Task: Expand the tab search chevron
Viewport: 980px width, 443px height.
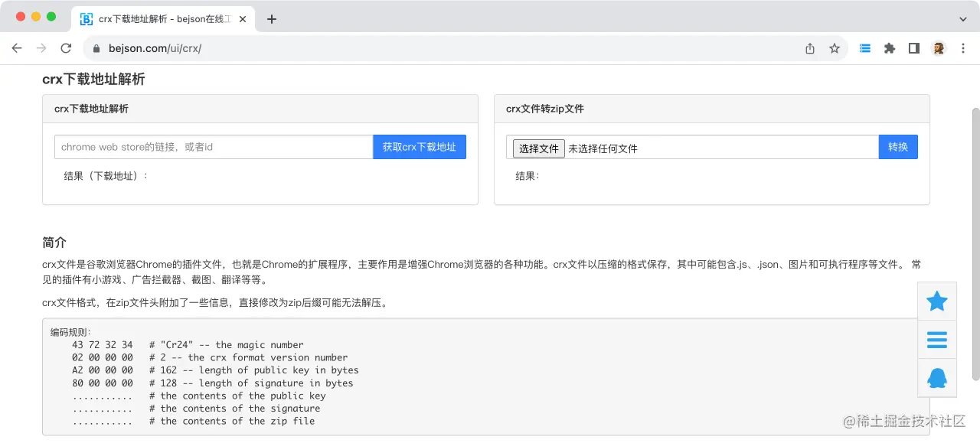Action: click(963, 19)
